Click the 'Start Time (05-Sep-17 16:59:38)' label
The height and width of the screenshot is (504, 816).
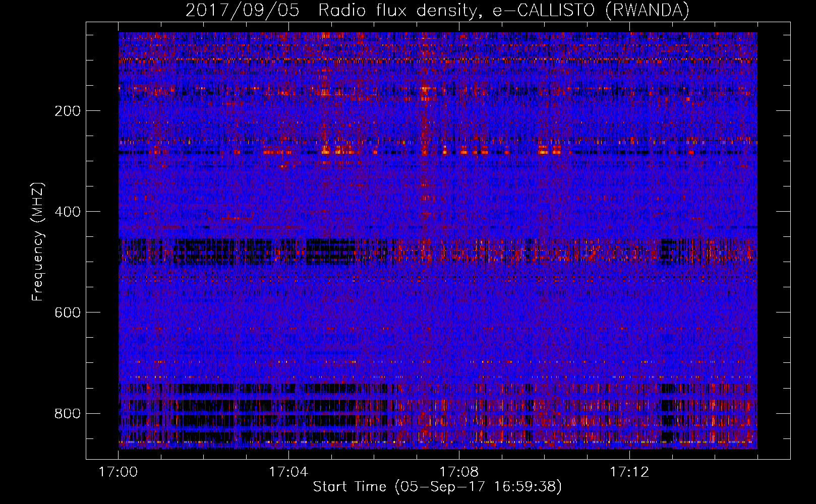tap(437, 487)
